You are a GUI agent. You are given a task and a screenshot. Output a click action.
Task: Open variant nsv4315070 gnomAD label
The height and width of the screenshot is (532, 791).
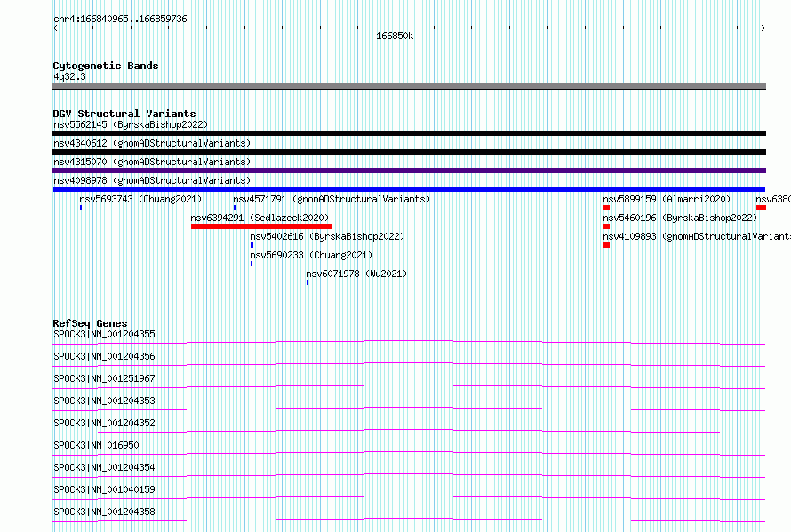coord(152,162)
